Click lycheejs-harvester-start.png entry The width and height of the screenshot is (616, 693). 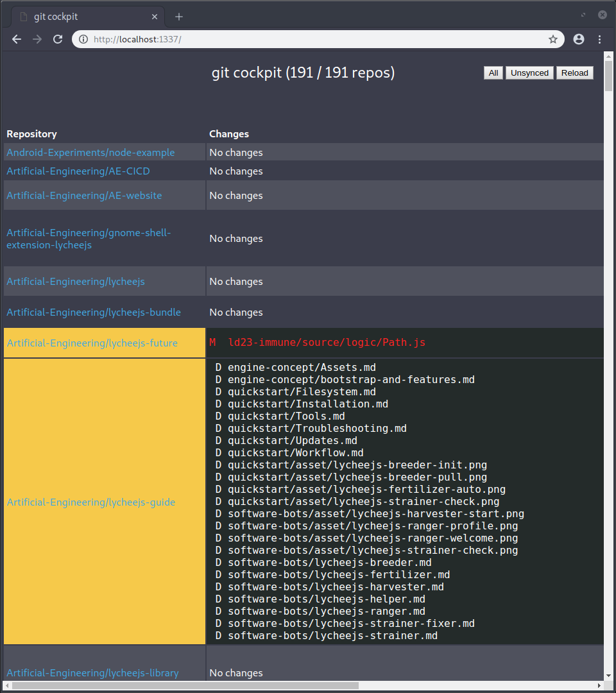tap(376, 514)
